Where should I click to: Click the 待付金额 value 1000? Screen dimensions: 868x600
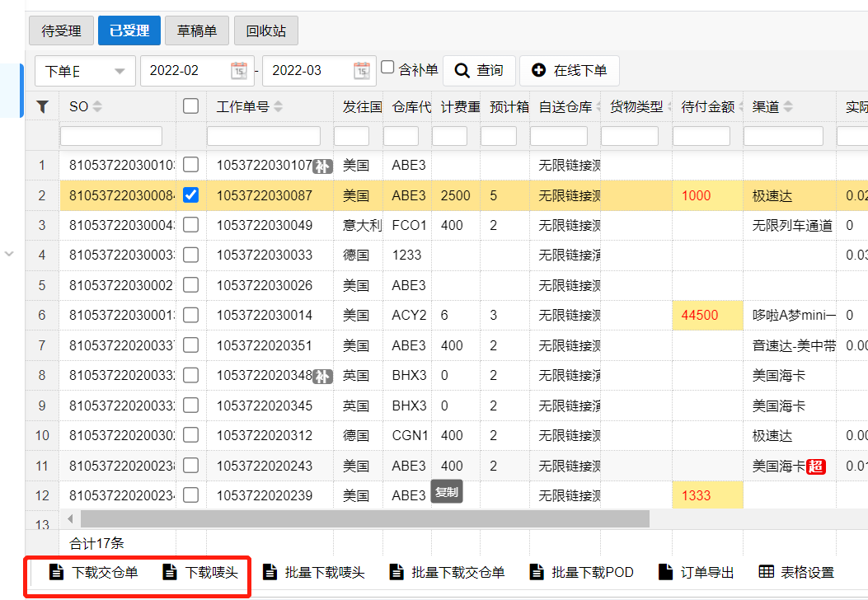point(696,195)
